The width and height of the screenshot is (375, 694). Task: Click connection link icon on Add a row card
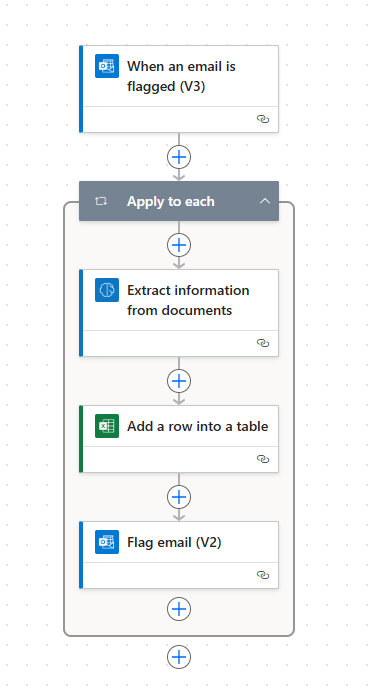263,459
